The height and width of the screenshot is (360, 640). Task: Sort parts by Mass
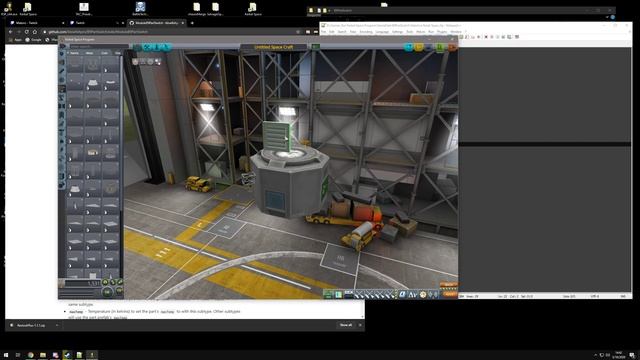coord(90,53)
